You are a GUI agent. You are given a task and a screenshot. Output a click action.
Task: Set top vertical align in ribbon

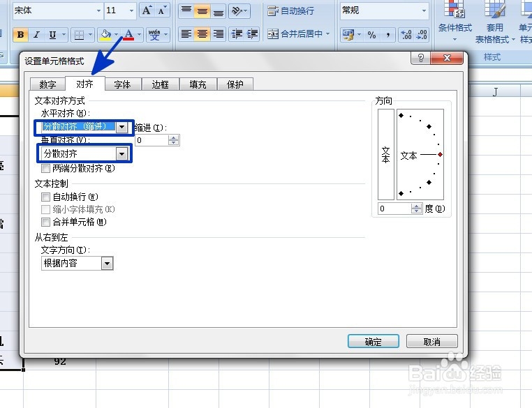point(186,11)
